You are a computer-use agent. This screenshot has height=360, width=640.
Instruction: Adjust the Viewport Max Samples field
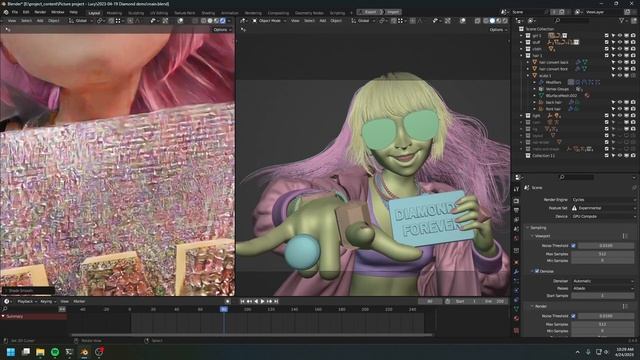(x=602, y=253)
